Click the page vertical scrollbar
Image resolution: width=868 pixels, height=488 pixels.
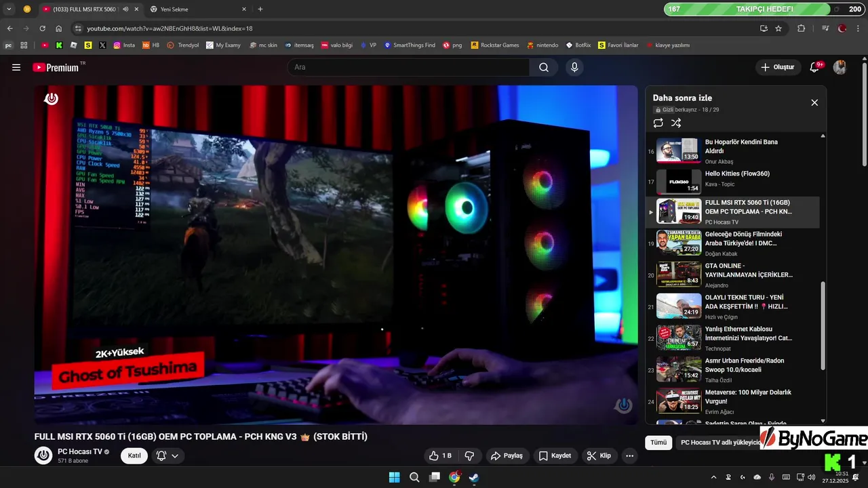point(864,114)
